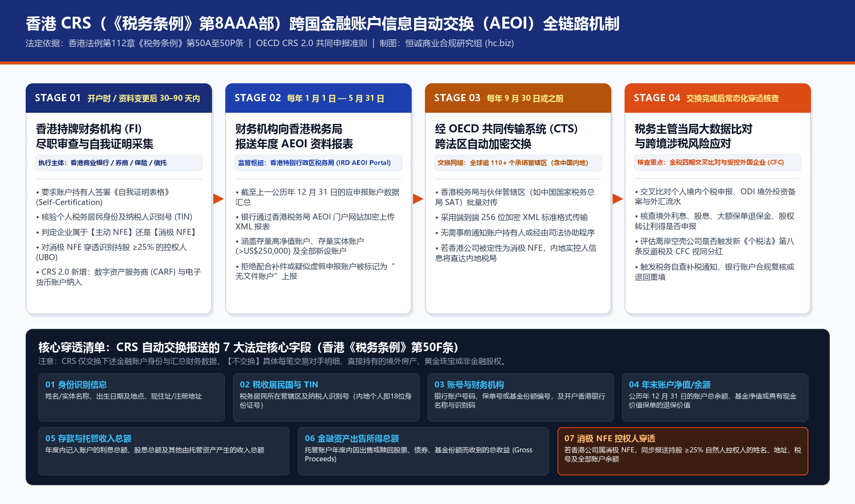Click the bullet about 离岸空壳公司 CFC 视同分红
This screenshot has height=504, width=855.
point(715,246)
